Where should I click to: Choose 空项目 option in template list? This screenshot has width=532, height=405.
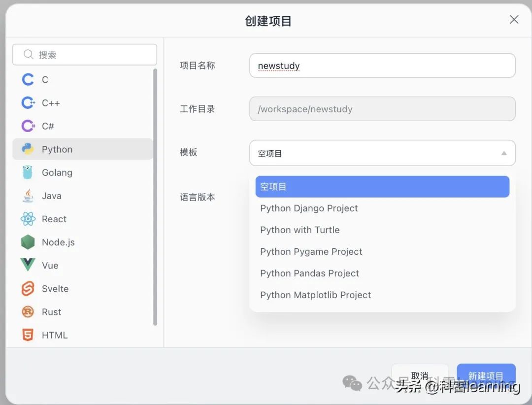[382, 186]
